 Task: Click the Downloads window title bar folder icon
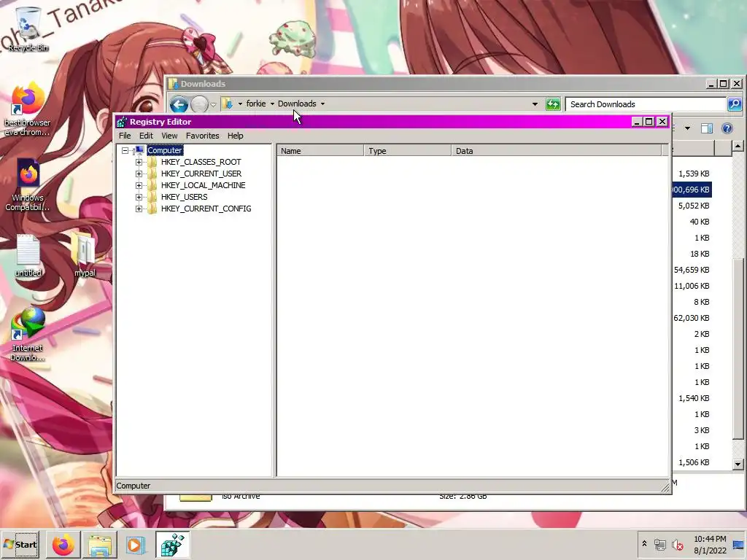[x=174, y=84]
